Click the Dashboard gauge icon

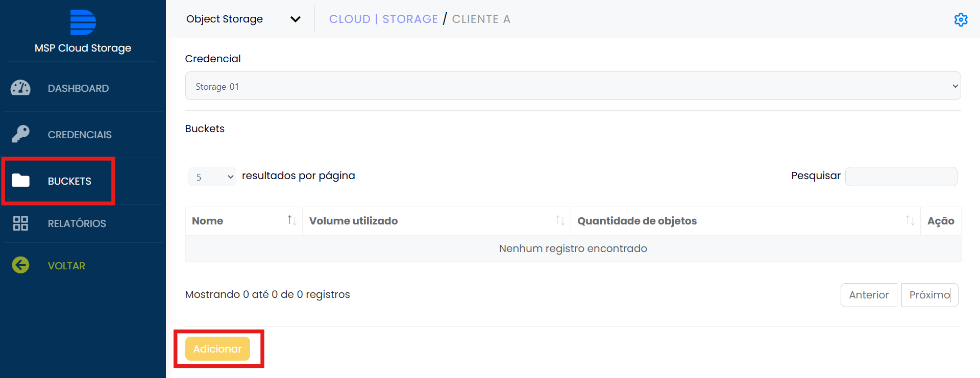point(20,88)
